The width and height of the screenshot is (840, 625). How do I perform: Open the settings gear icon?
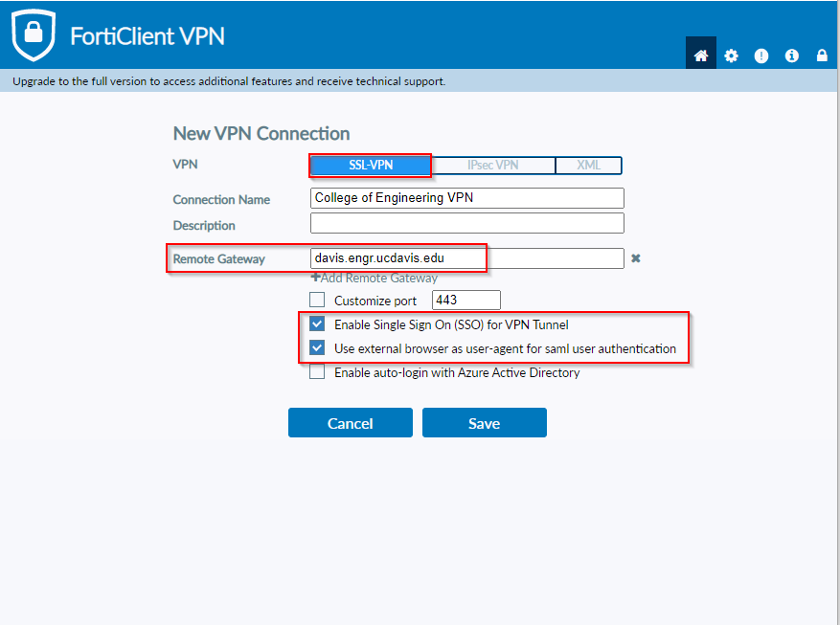point(731,56)
